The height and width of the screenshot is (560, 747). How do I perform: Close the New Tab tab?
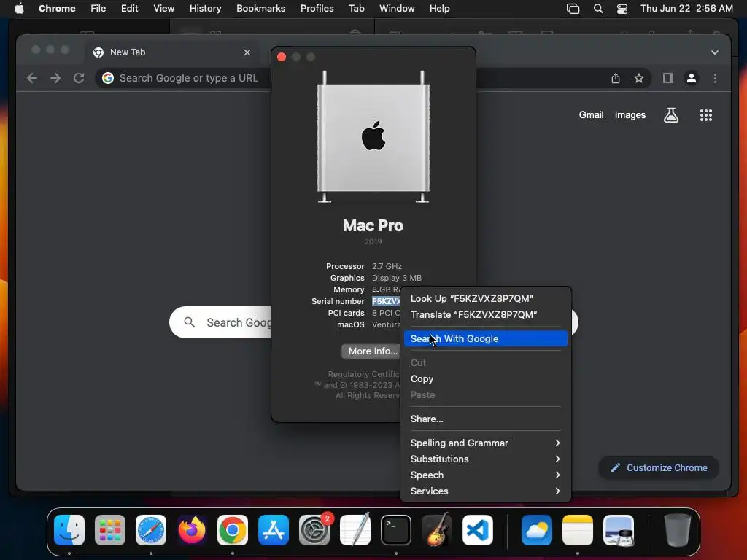pos(247,52)
